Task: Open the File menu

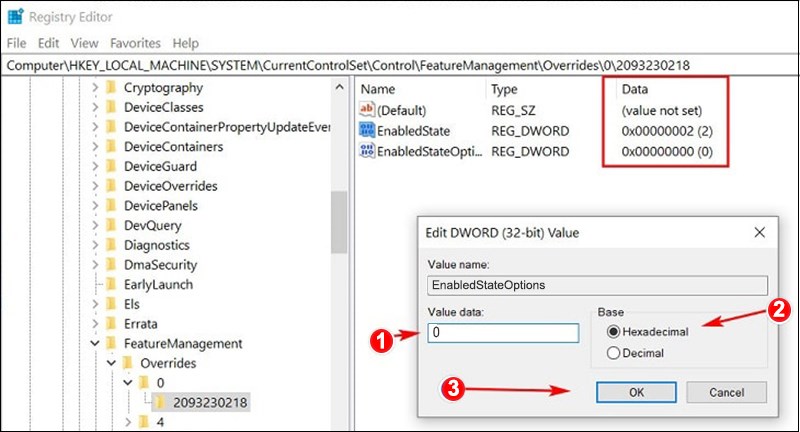Action: click(x=16, y=43)
